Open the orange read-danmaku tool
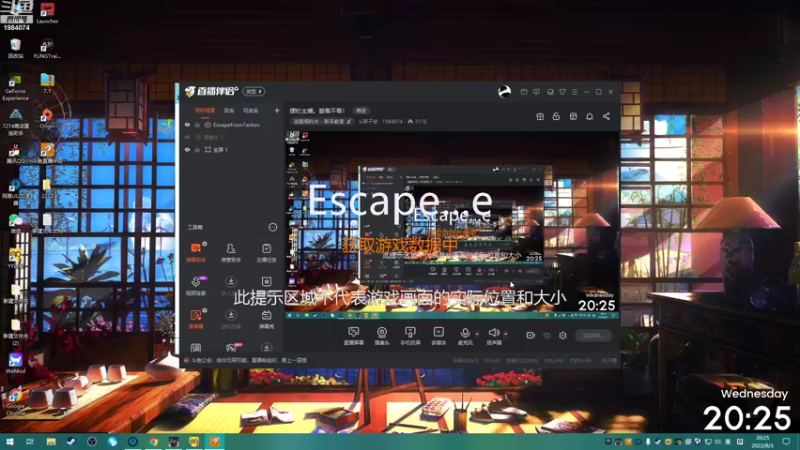This screenshot has height=450, width=800. coord(195,318)
